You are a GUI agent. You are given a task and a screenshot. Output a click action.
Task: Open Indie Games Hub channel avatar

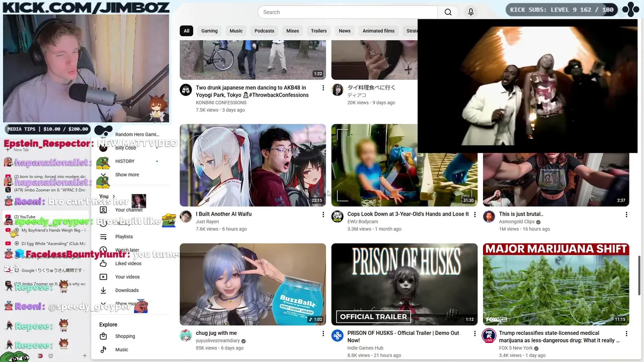pyautogui.click(x=337, y=336)
